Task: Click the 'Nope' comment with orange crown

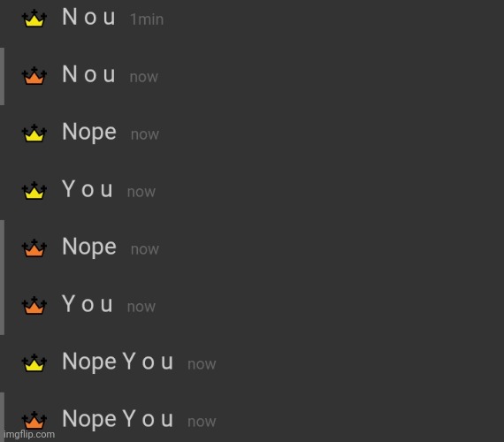Action: point(89,248)
